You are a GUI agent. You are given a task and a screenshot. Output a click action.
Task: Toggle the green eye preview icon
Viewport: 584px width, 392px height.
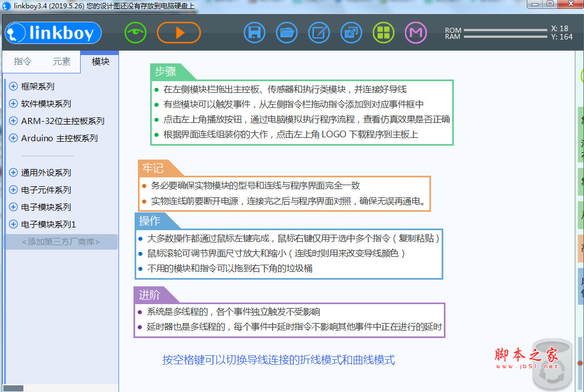coord(135,33)
